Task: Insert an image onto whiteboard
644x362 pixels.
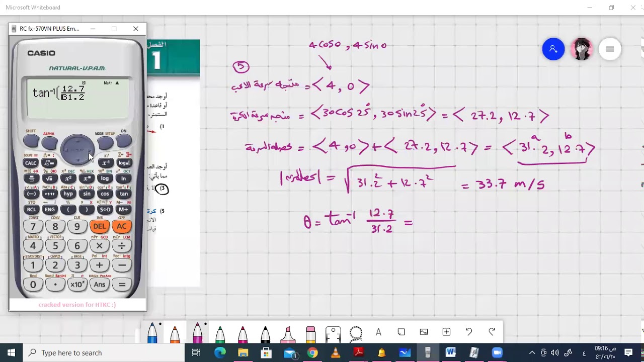Action: [424, 332]
